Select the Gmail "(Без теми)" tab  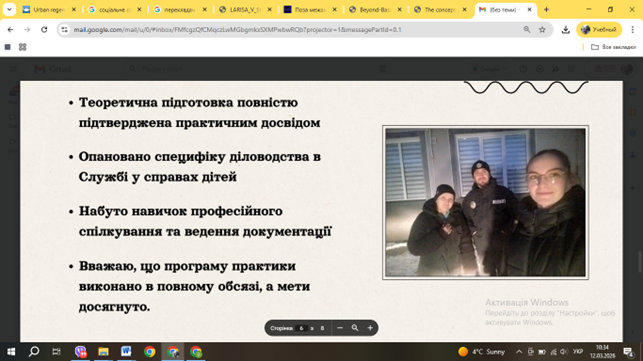click(505, 9)
